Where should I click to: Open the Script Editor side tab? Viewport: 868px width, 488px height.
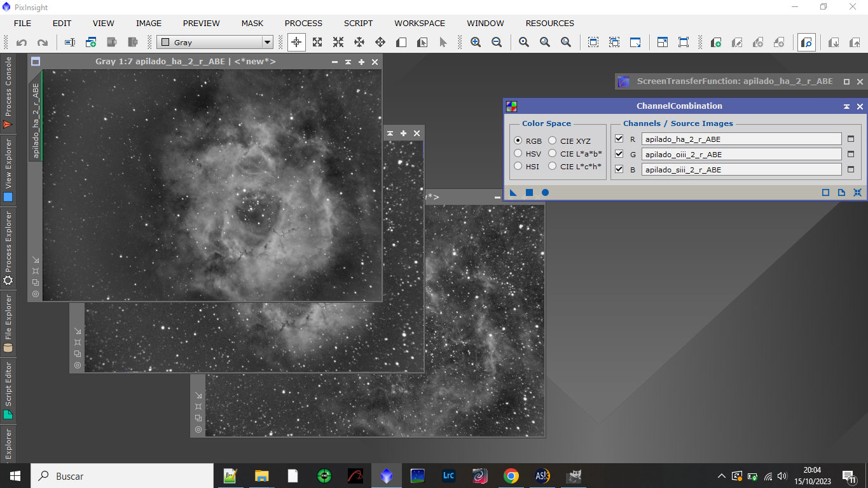(x=8, y=389)
